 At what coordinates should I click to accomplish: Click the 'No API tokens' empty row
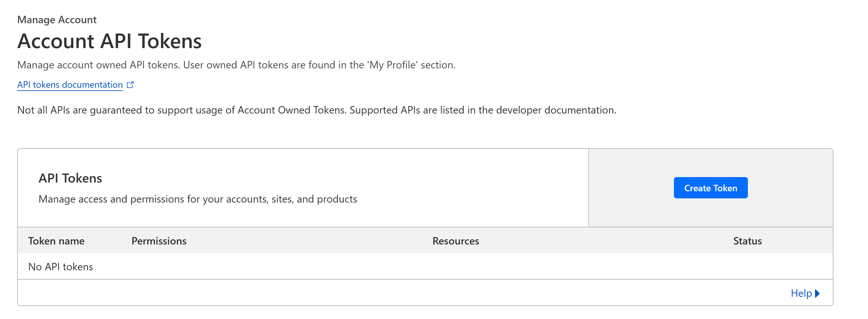tap(61, 266)
